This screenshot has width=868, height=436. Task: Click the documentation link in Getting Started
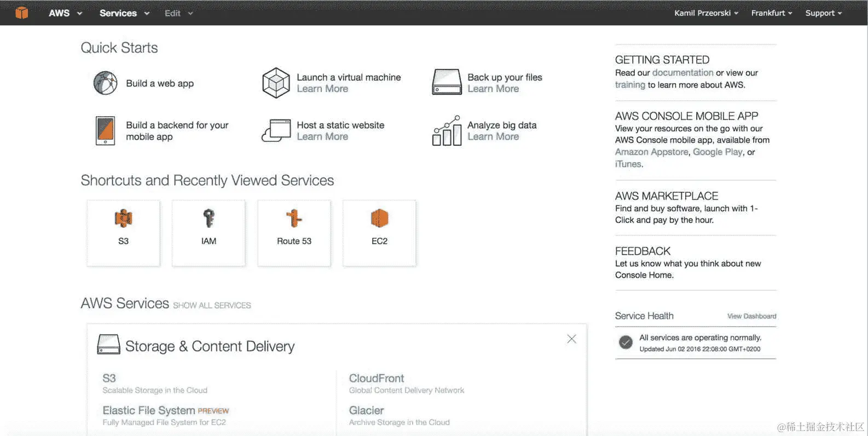(x=682, y=72)
